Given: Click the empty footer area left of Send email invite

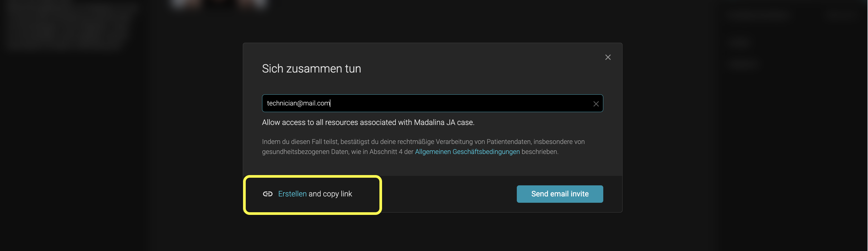Looking at the screenshot, I should (x=448, y=194).
